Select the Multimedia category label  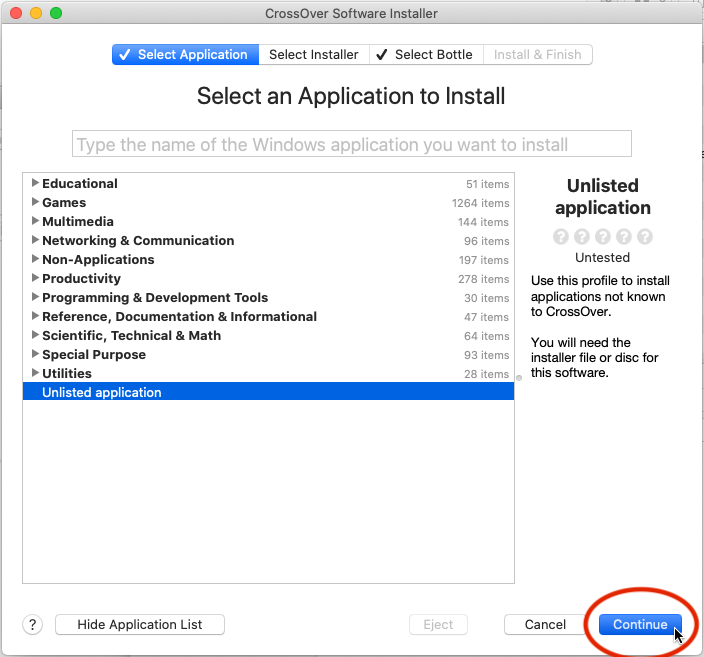coord(78,221)
